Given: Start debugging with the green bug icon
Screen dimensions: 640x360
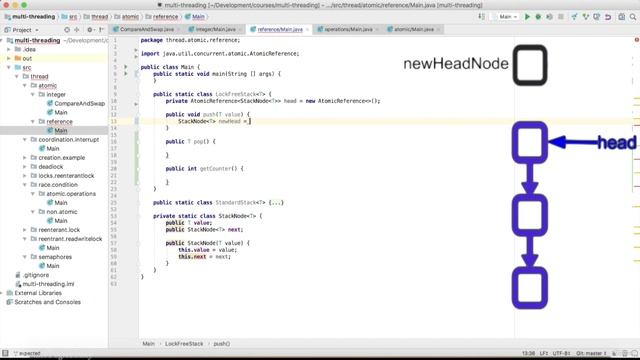Looking at the screenshot, I should coord(538,17).
